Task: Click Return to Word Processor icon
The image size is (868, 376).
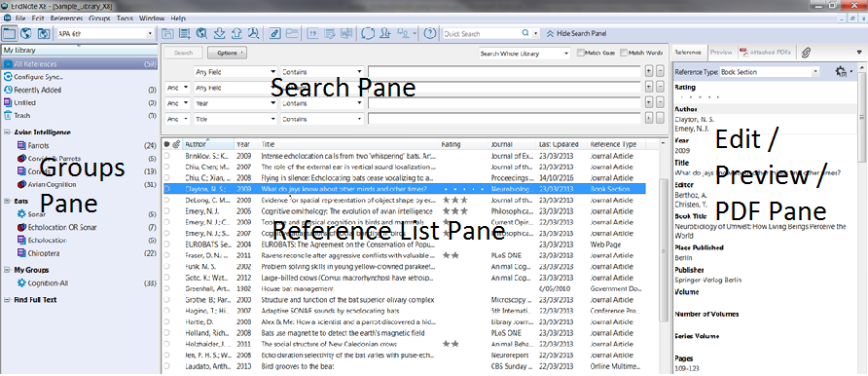Action: pos(346,33)
